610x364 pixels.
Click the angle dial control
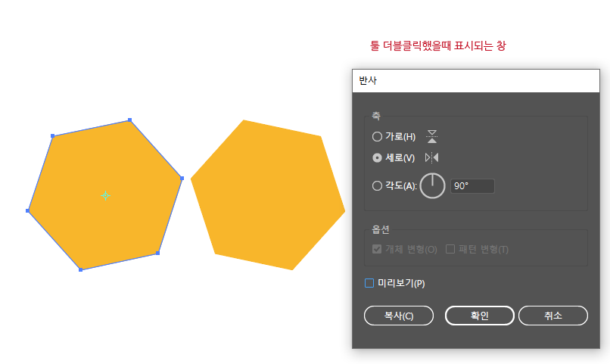[432, 186]
